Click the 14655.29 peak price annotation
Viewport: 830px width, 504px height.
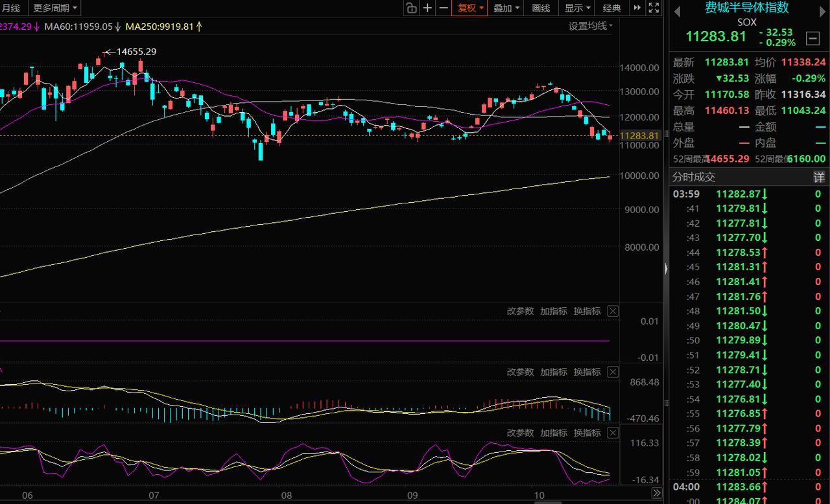pyautogui.click(x=136, y=52)
